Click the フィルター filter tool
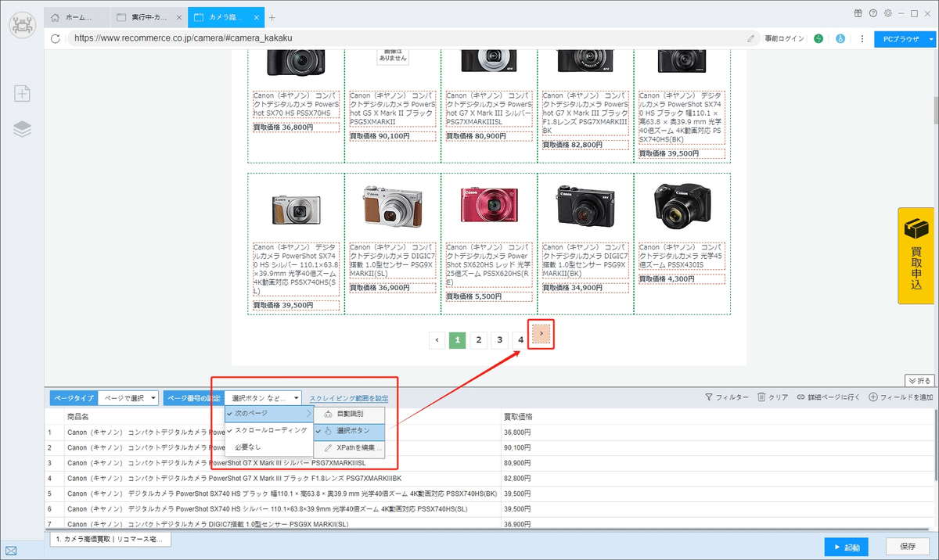Screen dimensions: 939x560 tap(727, 397)
